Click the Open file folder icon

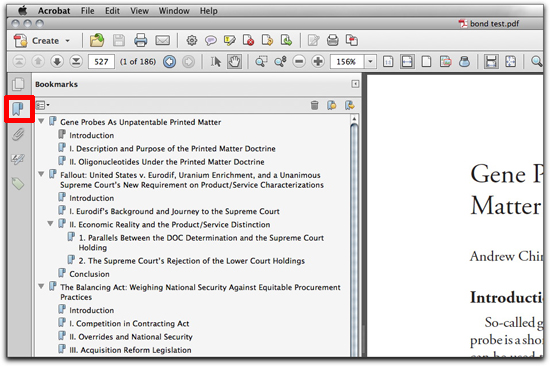pyautogui.click(x=97, y=40)
